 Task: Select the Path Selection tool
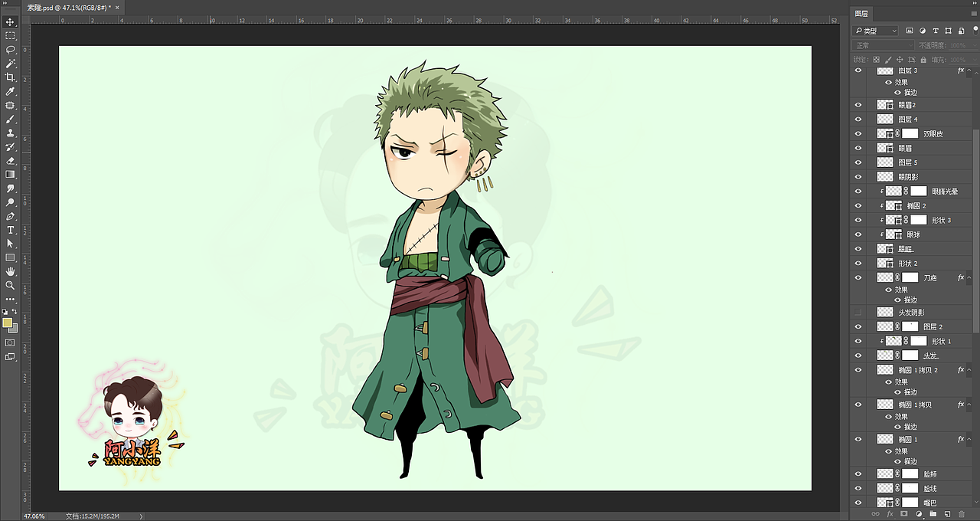[10, 244]
